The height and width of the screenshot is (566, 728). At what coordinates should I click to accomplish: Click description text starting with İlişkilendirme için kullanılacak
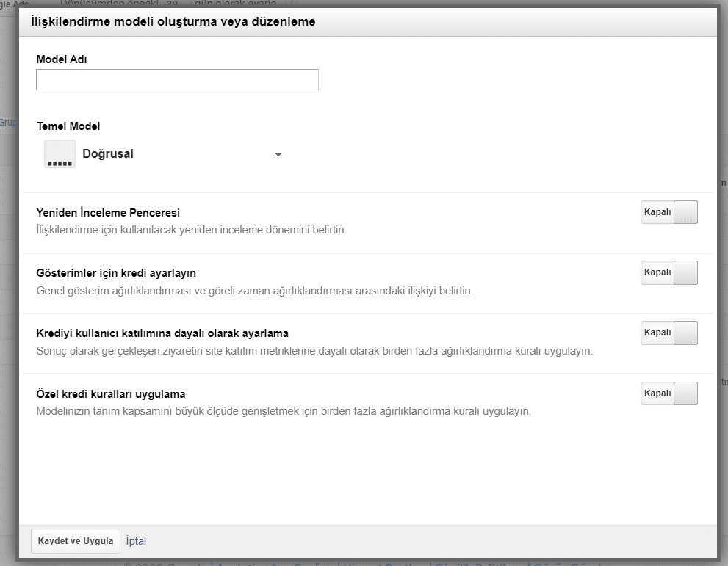(x=191, y=230)
